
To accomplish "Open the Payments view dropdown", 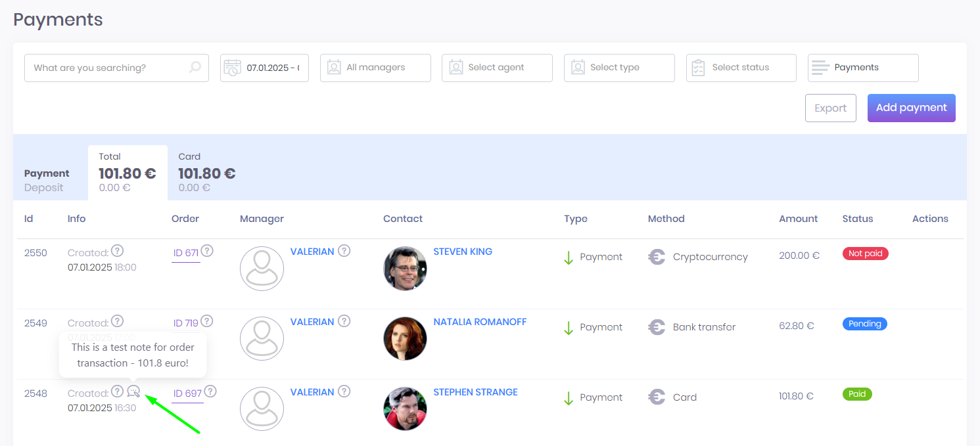I will pyautogui.click(x=863, y=68).
